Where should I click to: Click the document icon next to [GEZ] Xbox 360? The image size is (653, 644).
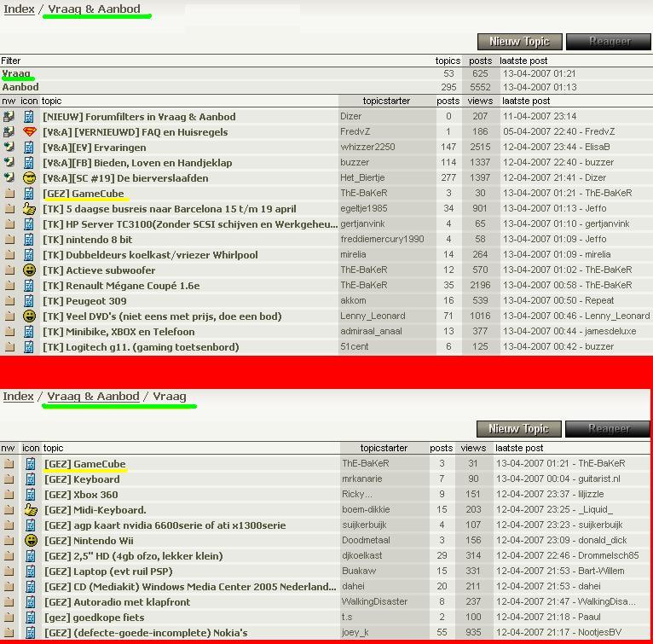(31, 495)
